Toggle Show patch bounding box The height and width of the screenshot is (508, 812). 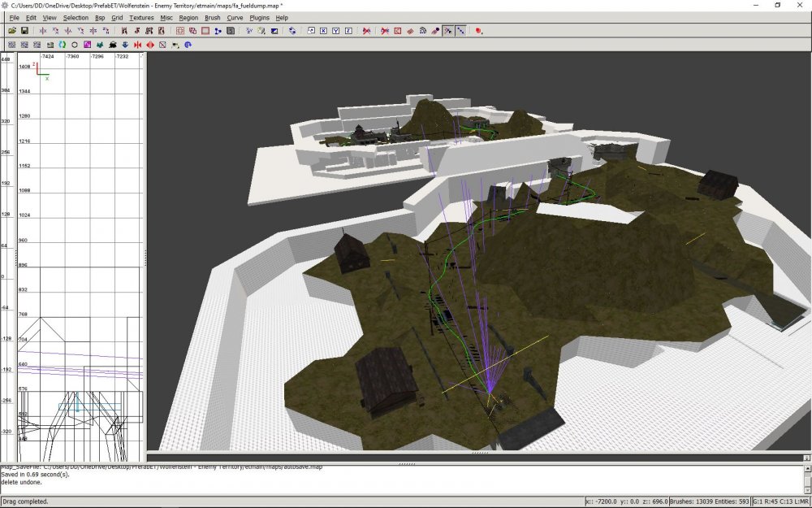click(398, 31)
